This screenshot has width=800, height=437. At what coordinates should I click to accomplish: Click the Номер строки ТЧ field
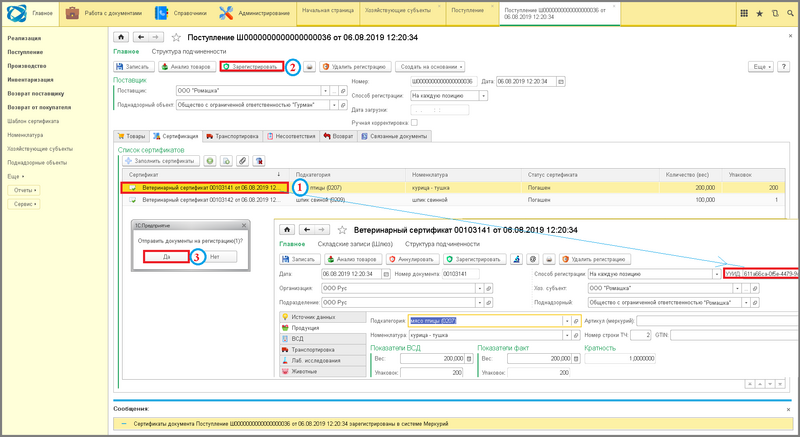click(640, 335)
